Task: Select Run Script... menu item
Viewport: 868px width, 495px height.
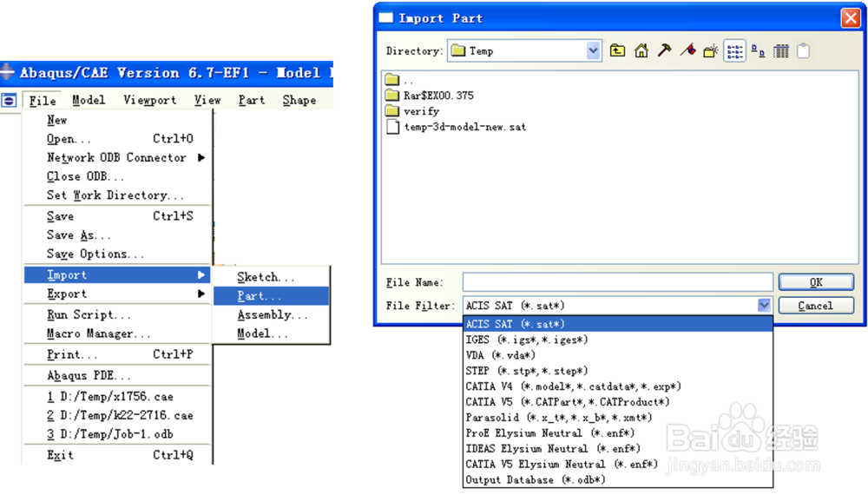Action: [x=117, y=314]
